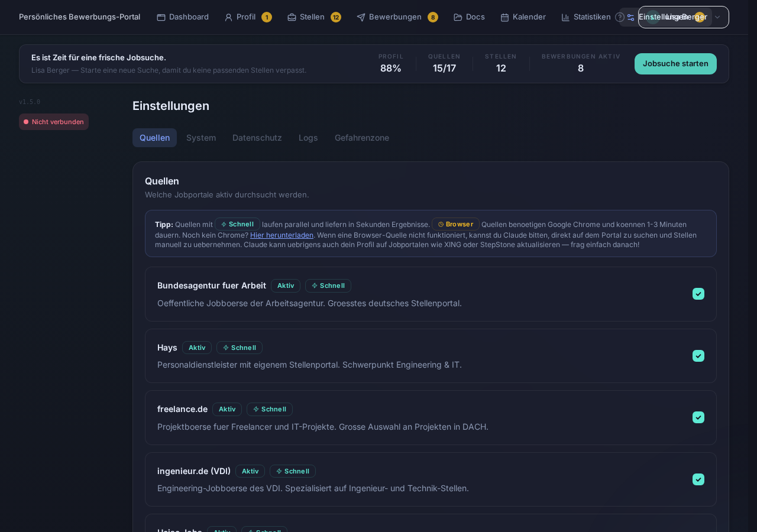The width and height of the screenshot is (757, 532).
Task: Click Schnell badge on ingenieur.de (VDI)
Action: pos(293,471)
